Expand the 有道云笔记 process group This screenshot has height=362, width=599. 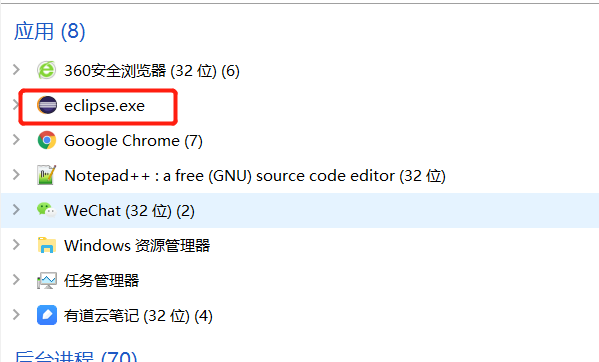16,315
